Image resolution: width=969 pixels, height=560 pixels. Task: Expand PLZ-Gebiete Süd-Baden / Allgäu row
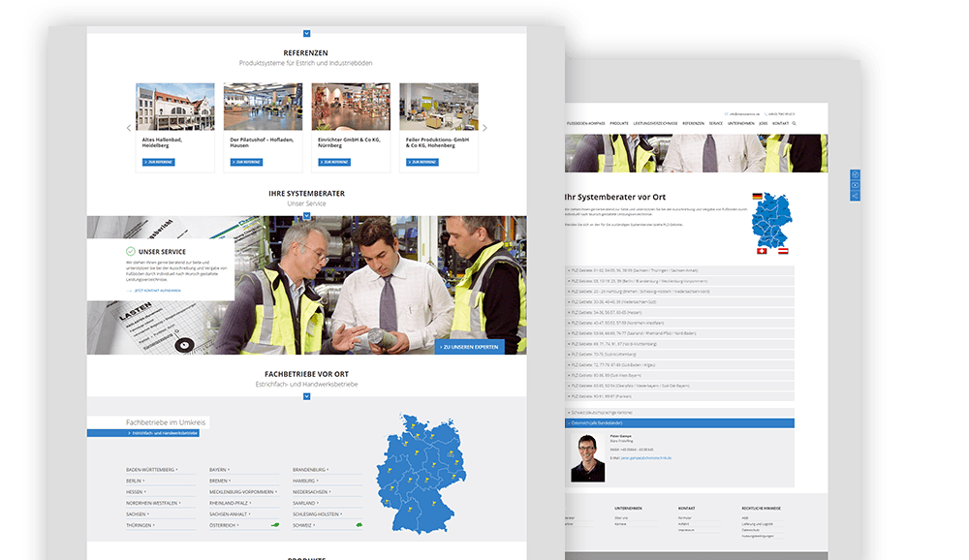coord(680,365)
